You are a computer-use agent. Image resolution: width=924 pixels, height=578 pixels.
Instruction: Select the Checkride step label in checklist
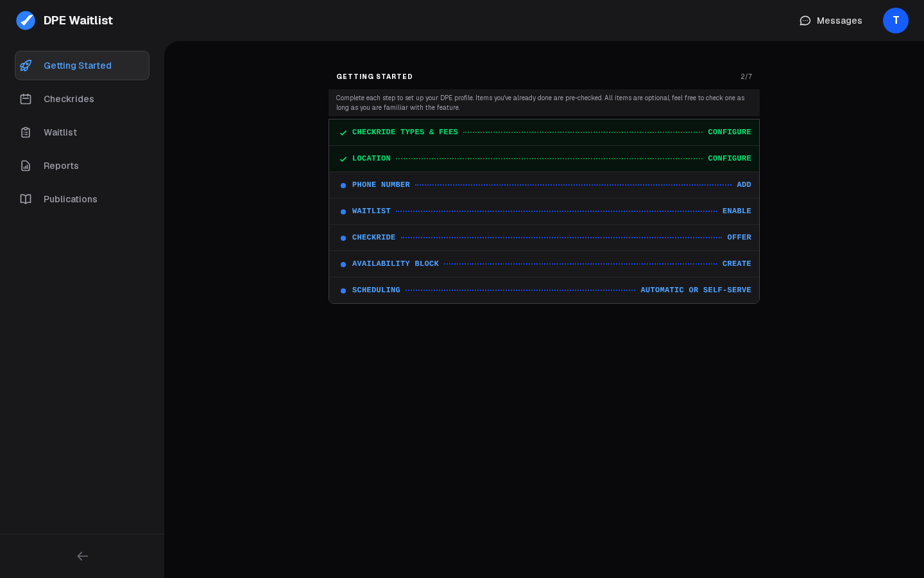coord(374,238)
